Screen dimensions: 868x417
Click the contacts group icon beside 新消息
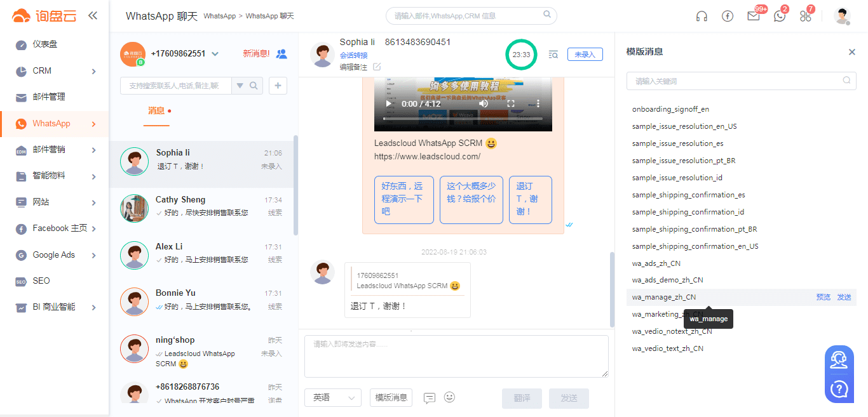281,54
